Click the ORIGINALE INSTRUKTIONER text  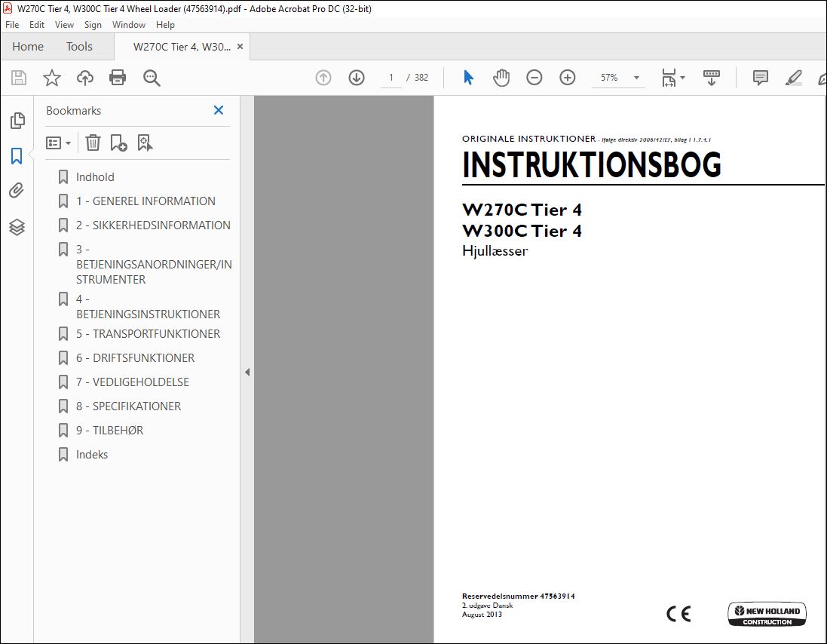click(528, 139)
